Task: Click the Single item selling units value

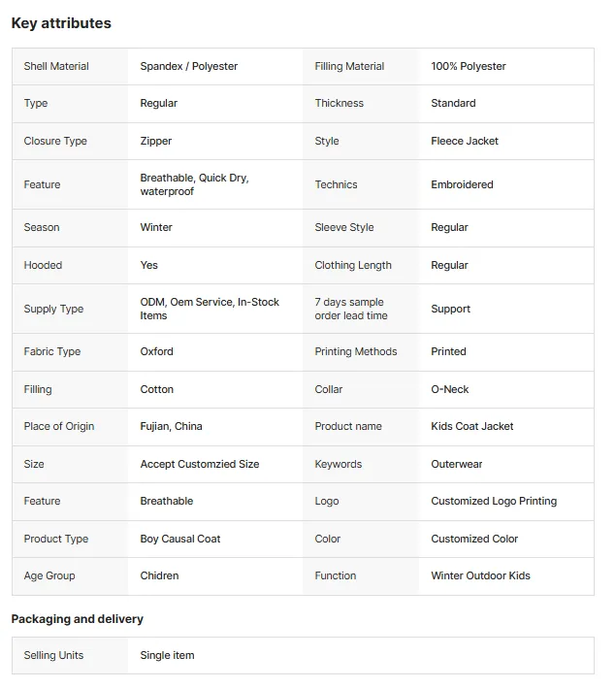Action: tap(167, 655)
